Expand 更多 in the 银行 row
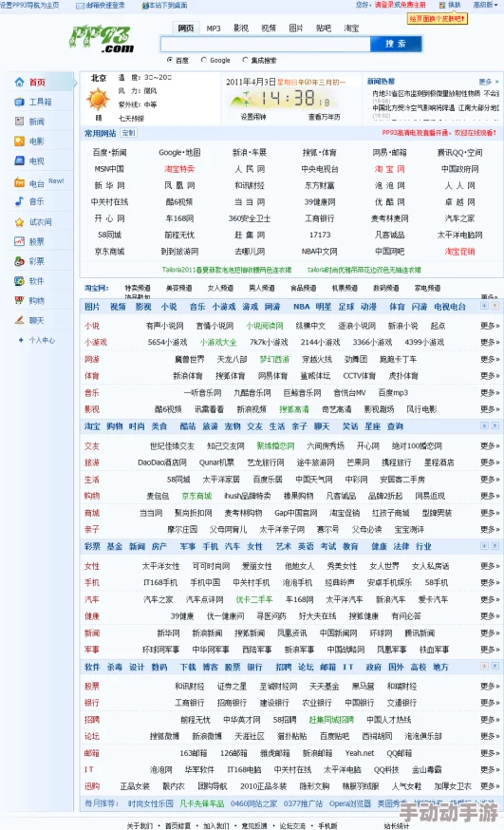Viewport: 504px width, 830px height. 490,703
